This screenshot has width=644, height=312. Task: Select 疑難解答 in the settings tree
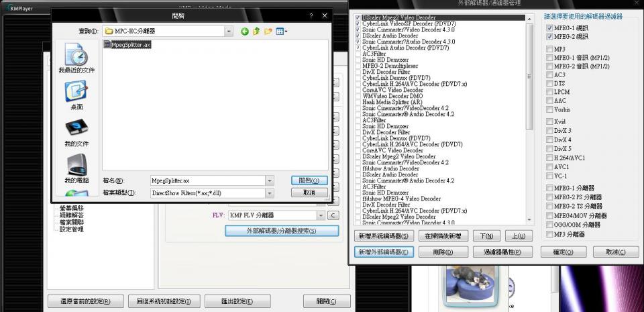[x=72, y=215]
